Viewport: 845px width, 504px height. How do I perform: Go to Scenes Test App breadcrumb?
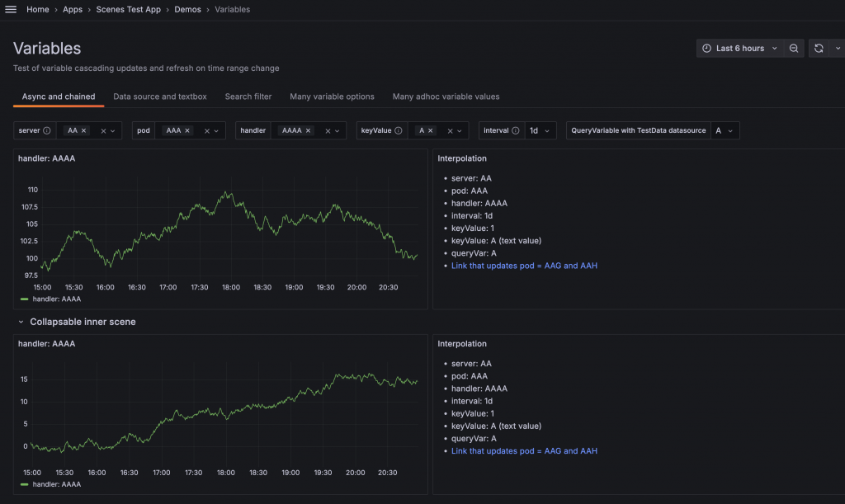click(x=128, y=10)
